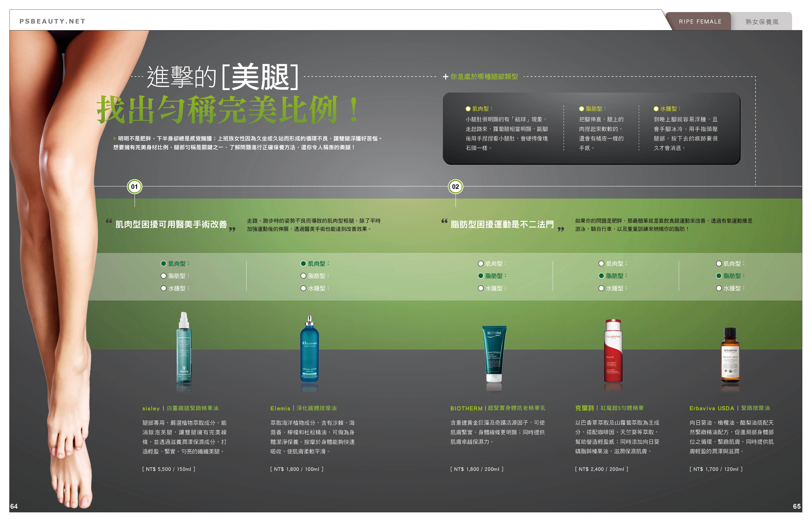Click the NT$ 5,500 / 150ml price label
Screen dimensions: 812x522
pyautogui.click(x=169, y=469)
